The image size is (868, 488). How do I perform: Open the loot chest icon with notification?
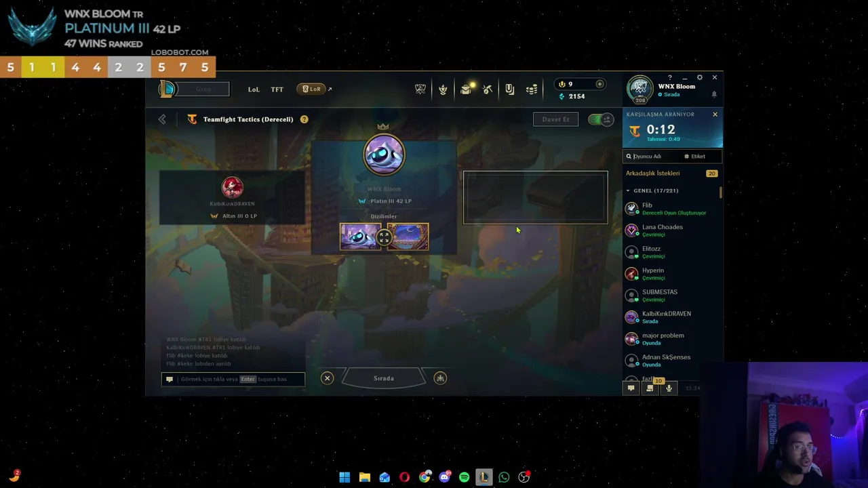pos(466,89)
